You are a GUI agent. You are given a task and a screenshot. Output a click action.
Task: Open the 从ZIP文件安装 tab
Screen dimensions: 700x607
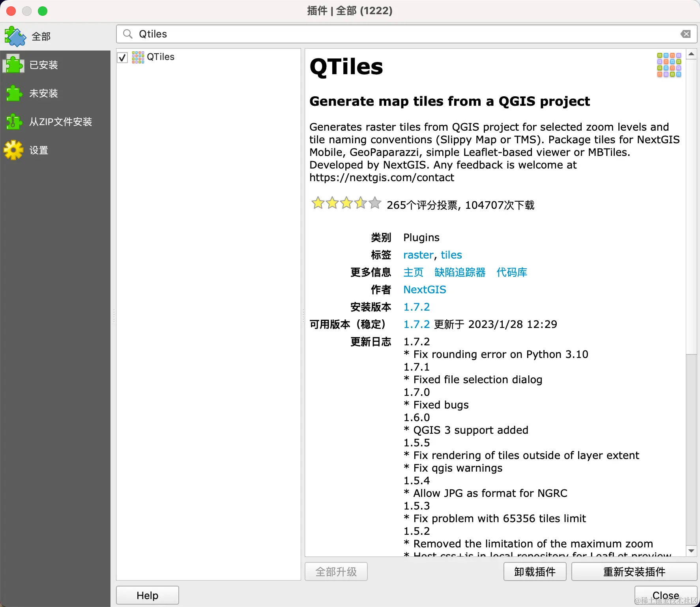(55, 122)
